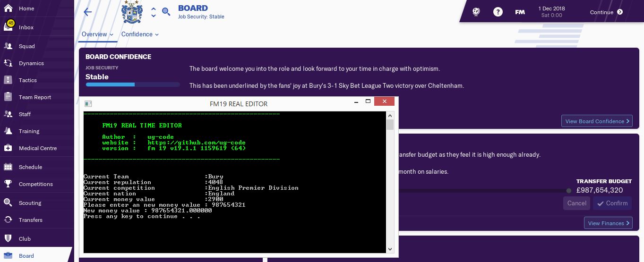Open the FM menu
Viewport: 644px width, 262px height.
click(520, 12)
